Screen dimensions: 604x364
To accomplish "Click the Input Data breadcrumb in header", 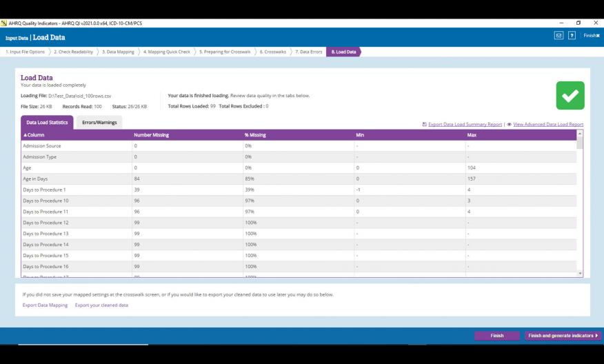I will pos(17,38).
